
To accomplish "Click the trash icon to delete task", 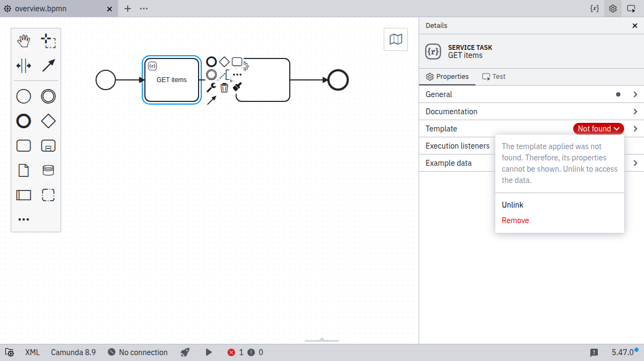I will (224, 87).
